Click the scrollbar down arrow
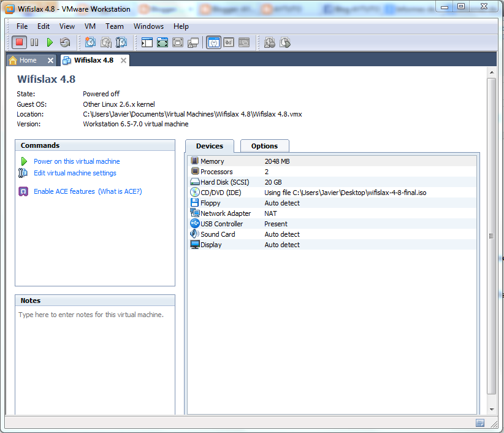504x433 pixels. (x=492, y=410)
